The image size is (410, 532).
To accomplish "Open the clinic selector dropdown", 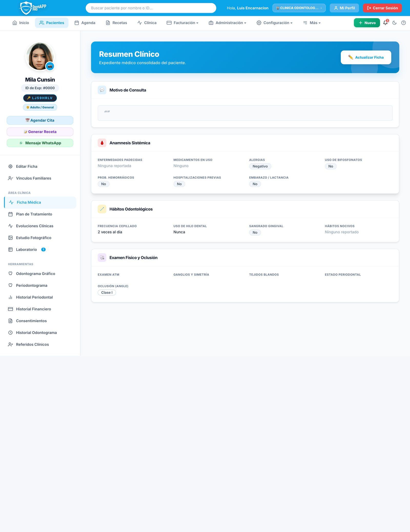I will tap(299, 8).
